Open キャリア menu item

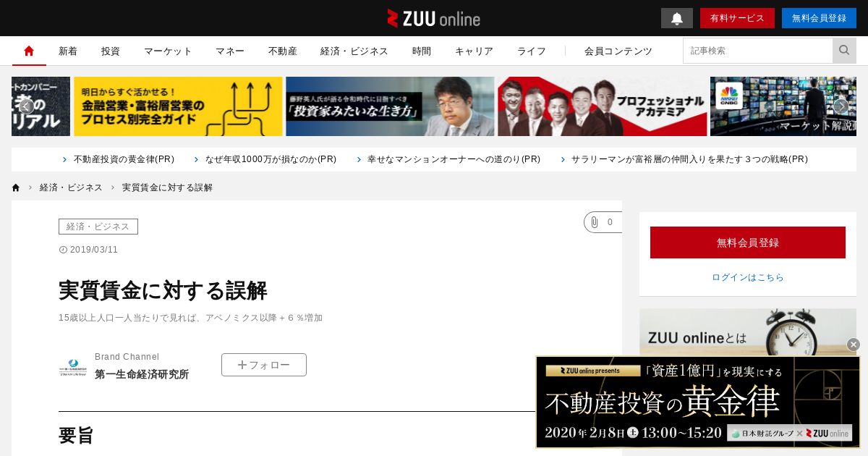pyautogui.click(x=474, y=51)
